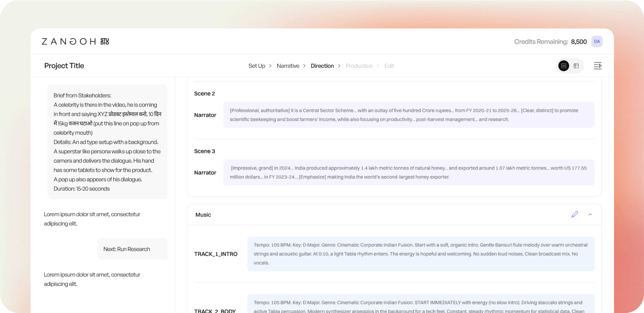Open the DA user avatar
Image resolution: width=644 pixels, height=313 pixels.
pos(597,42)
